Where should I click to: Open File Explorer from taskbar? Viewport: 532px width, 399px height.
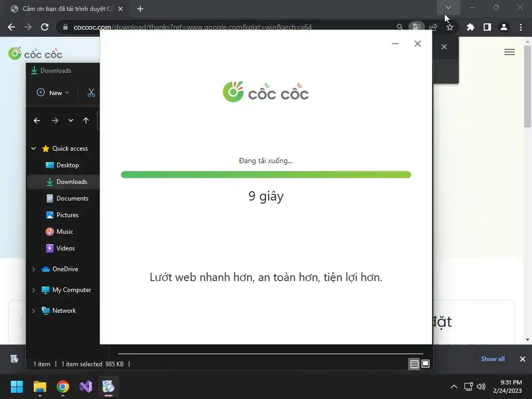[39, 387]
